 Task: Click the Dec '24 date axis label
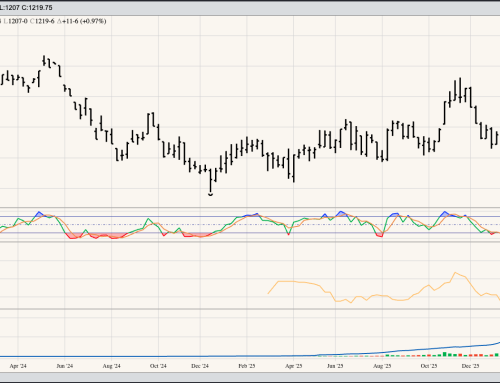(200, 366)
